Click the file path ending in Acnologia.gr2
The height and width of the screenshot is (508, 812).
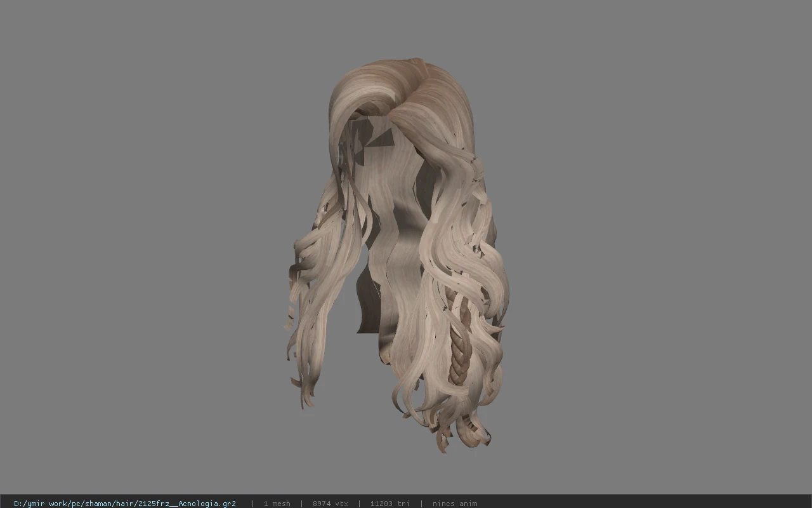(125, 504)
